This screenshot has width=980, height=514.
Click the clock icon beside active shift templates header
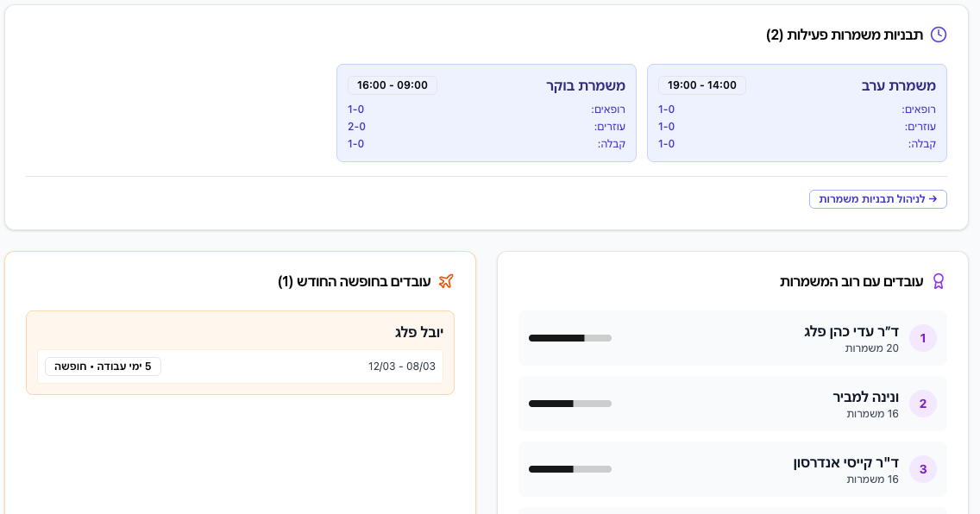(x=939, y=34)
